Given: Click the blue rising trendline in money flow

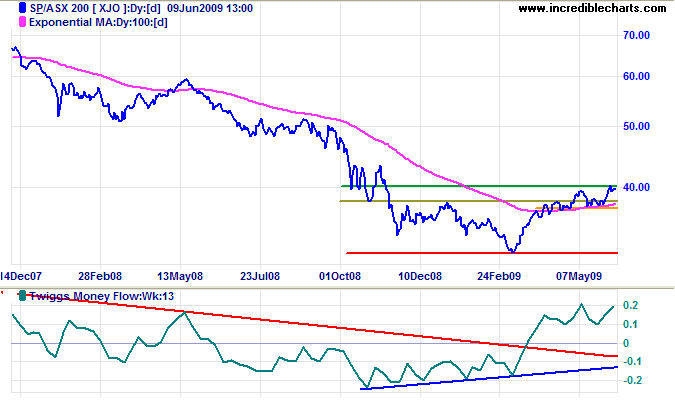Looking at the screenshot, I should (x=489, y=378).
